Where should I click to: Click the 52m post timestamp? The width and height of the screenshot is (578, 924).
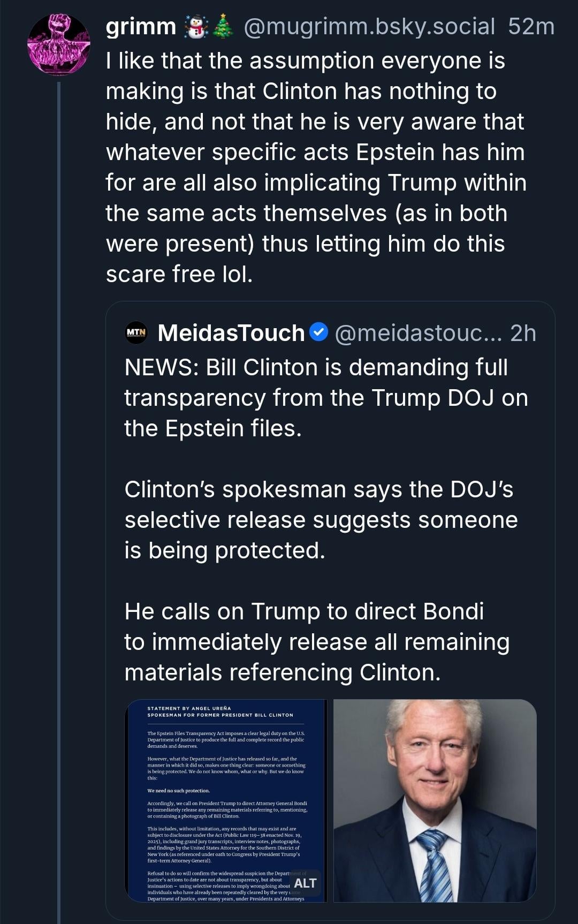point(531,27)
